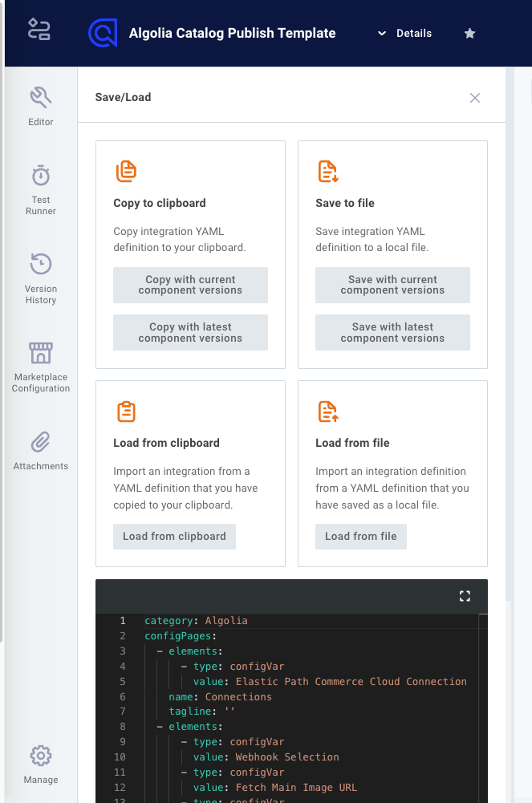Open Version History in the sidebar
532x803 pixels.
click(41, 279)
